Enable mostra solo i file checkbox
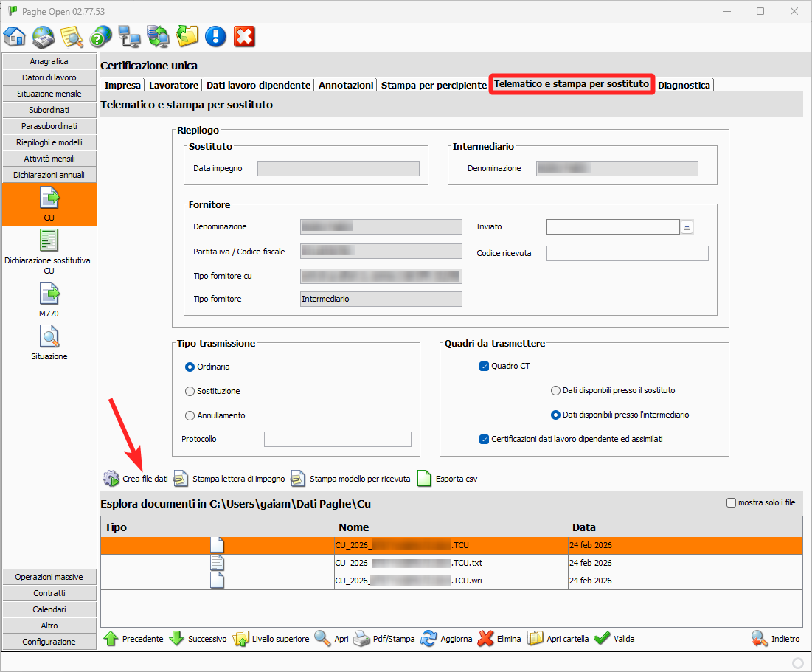This screenshot has height=672, width=812. 731,503
